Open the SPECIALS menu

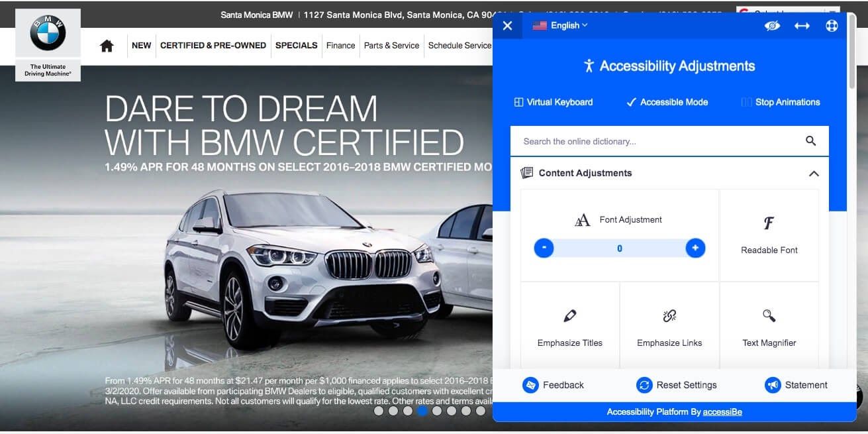pos(296,46)
